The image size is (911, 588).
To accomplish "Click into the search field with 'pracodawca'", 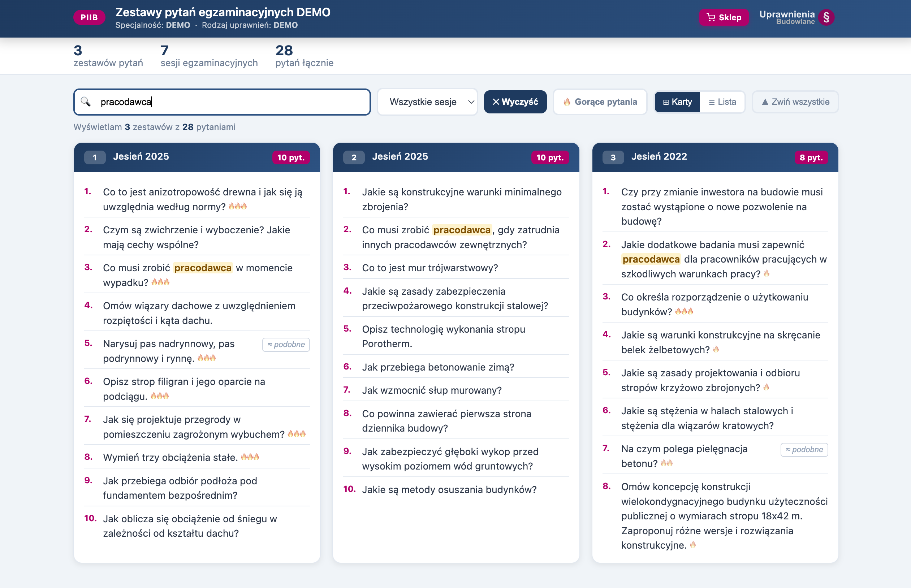I will click(x=229, y=102).
